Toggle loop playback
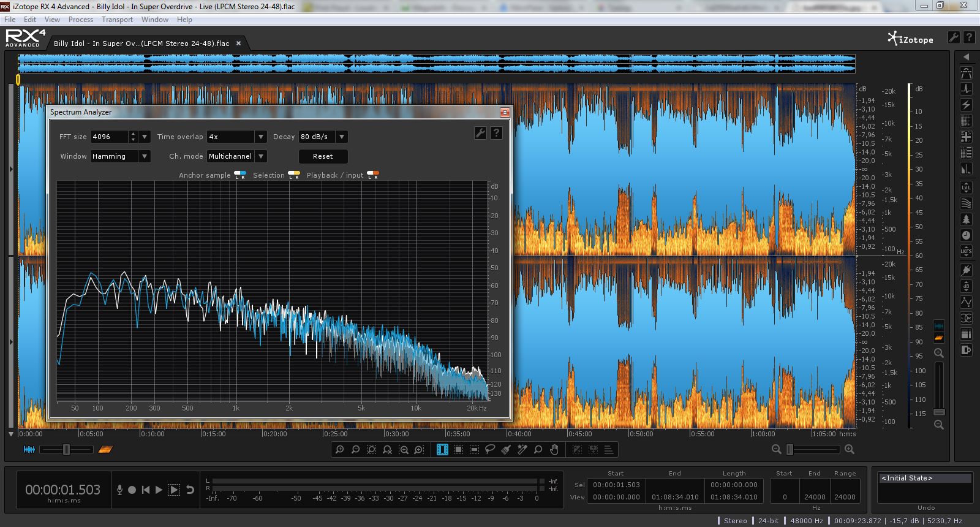This screenshot has width=980, height=527. (x=190, y=490)
